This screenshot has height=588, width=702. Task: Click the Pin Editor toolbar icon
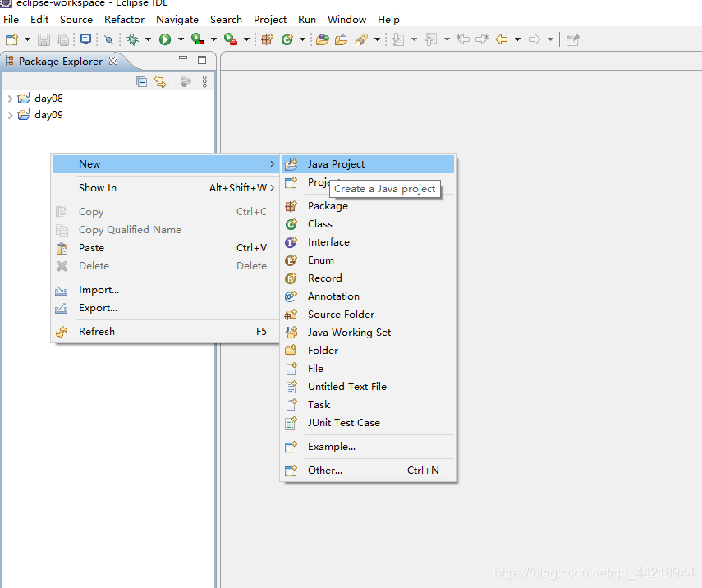pos(573,40)
